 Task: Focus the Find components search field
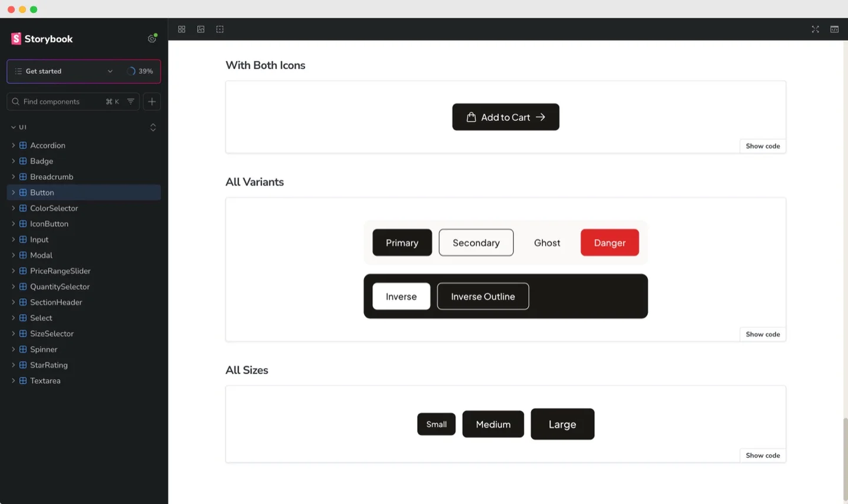tap(59, 102)
